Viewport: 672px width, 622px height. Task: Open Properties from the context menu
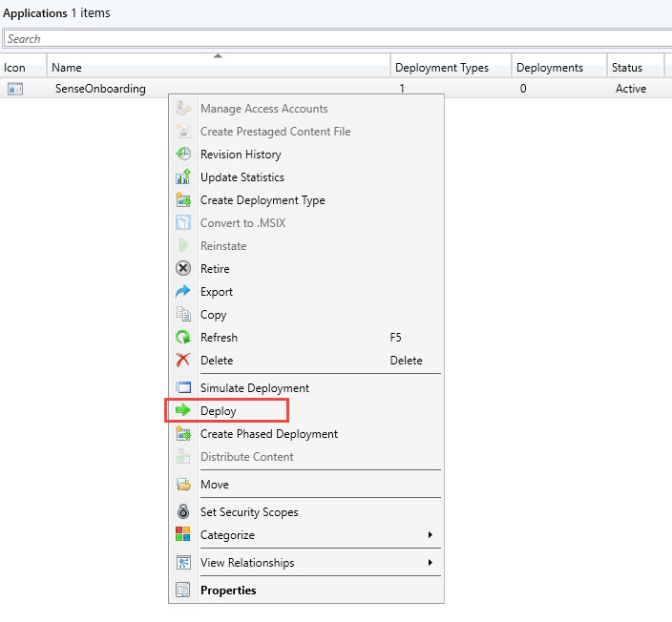tap(228, 591)
